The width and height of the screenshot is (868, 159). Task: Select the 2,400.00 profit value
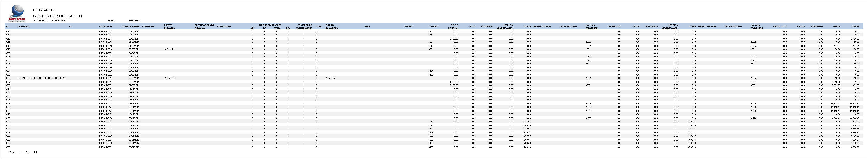point(855,39)
